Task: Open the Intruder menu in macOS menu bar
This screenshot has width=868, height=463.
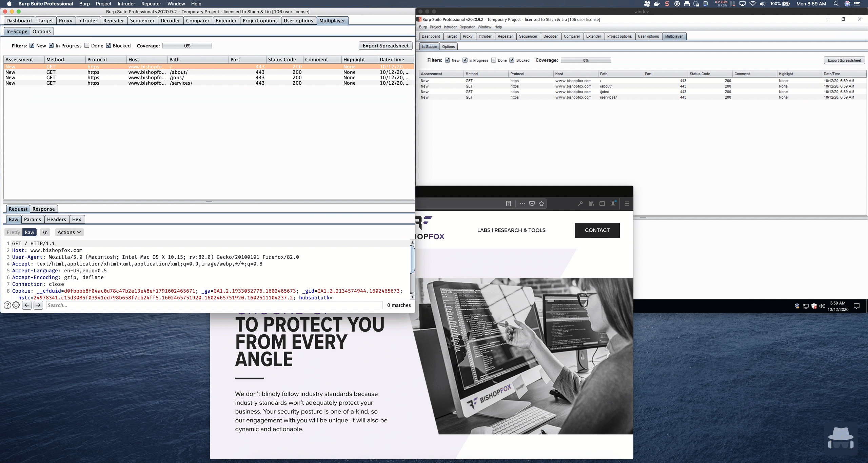Action: point(126,4)
